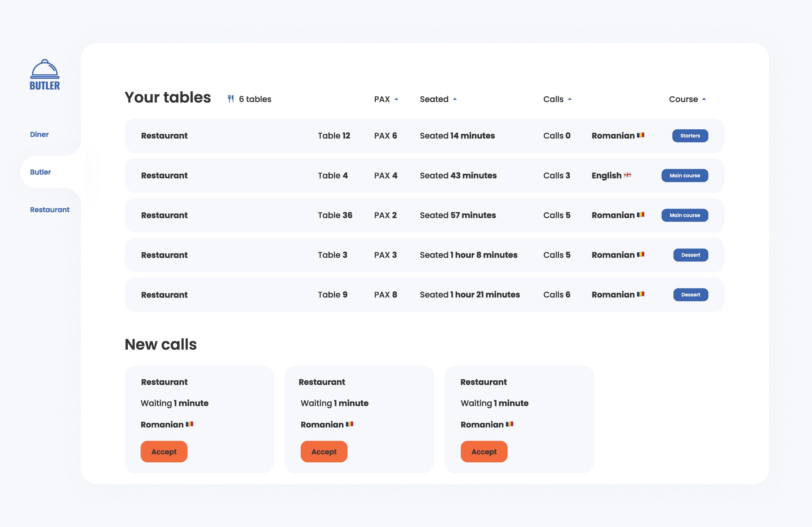The height and width of the screenshot is (527, 812).
Task: Select the active Butler sidebar tab
Action: tap(40, 172)
